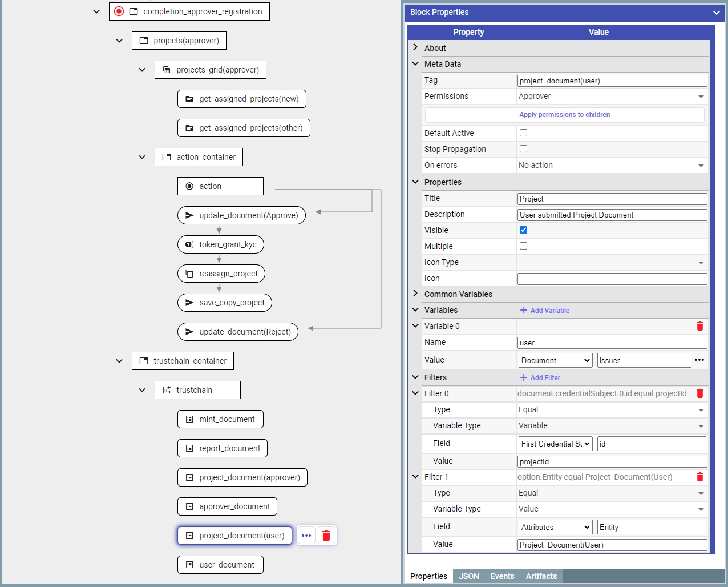Image resolution: width=728 pixels, height=587 pixels.
Task: Click Apply permissions to children
Action: 564,115
